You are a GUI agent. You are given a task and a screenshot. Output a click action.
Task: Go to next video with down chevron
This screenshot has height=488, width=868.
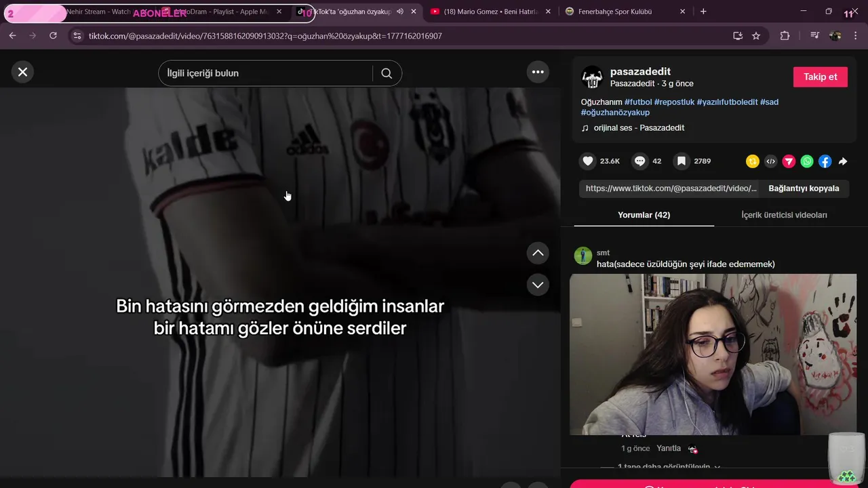[x=538, y=285]
